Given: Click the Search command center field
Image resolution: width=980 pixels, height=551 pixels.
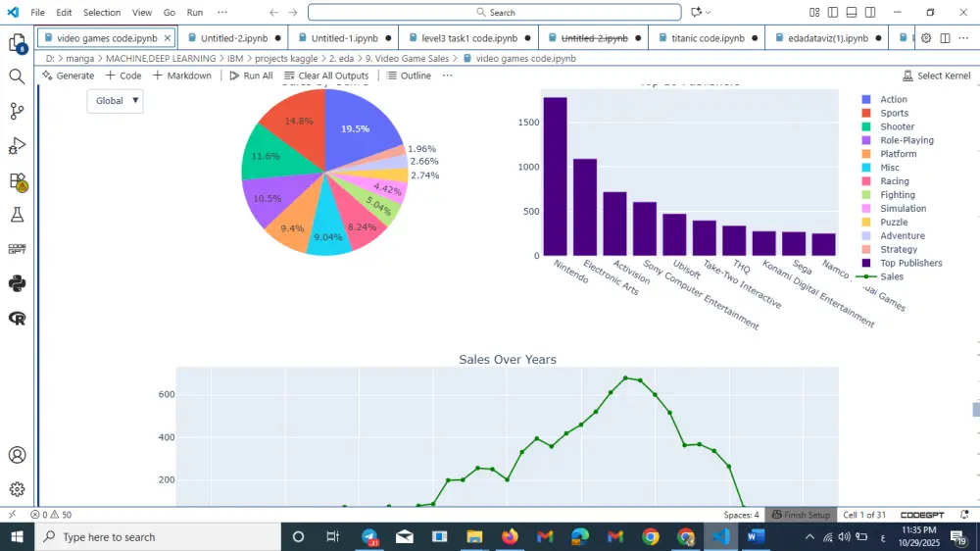Looking at the screenshot, I should point(494,13).
